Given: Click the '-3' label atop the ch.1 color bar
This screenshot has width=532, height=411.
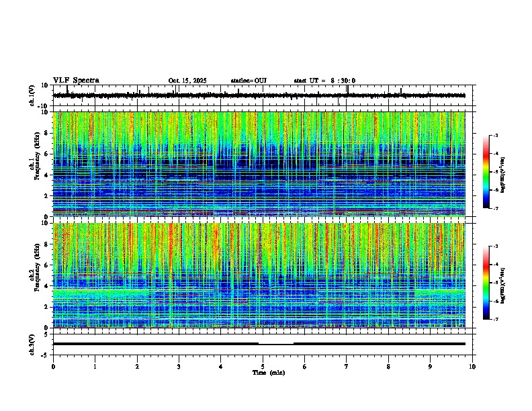Looking at the screenshot, I should (x=495, y=135).
